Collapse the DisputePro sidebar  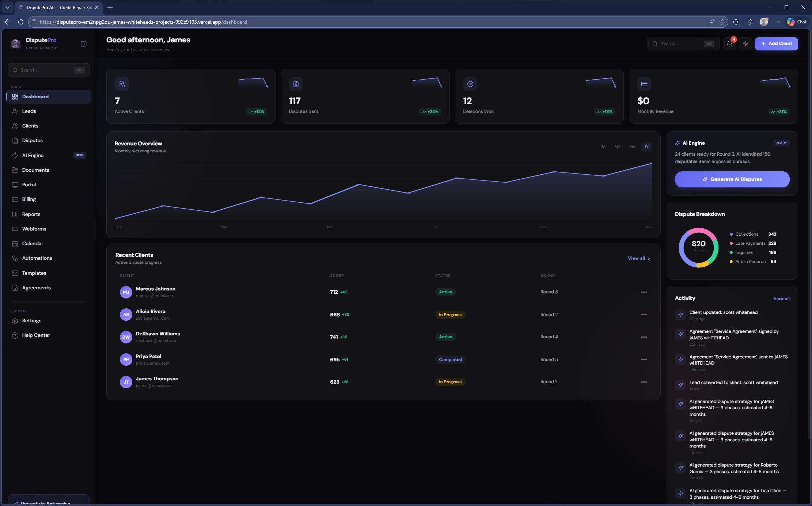(x=84, y=43)
